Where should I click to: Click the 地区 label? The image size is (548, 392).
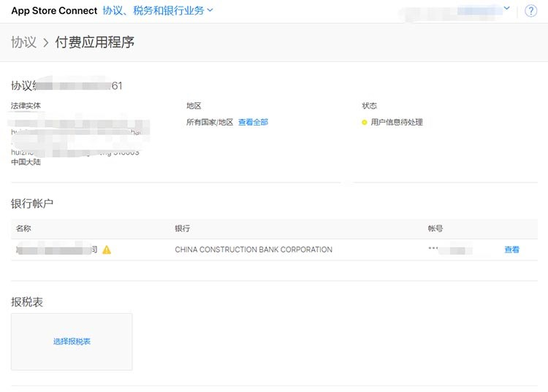194,106
